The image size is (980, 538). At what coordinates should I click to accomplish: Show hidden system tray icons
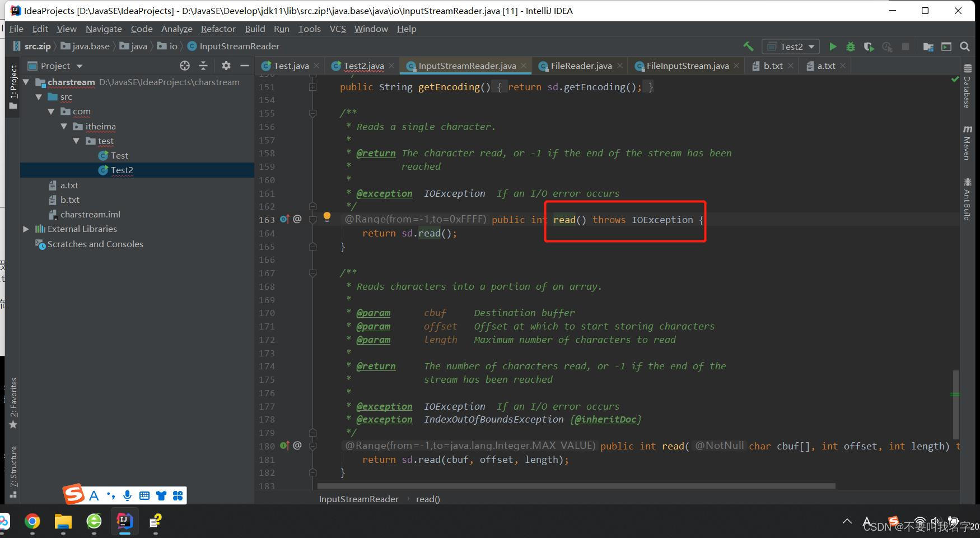point(847,522)
